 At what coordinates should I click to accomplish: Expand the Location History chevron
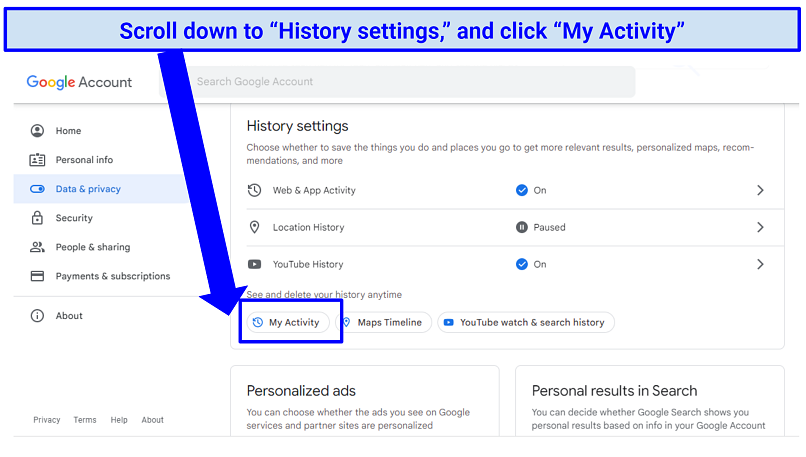[760, 227]
